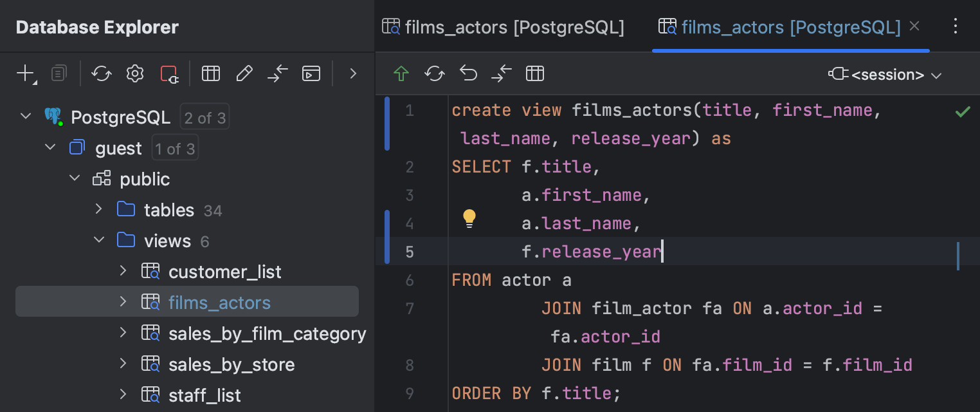Open Data Source Properties gear icon
Screen dimensions: 980x412
point(134,73)
